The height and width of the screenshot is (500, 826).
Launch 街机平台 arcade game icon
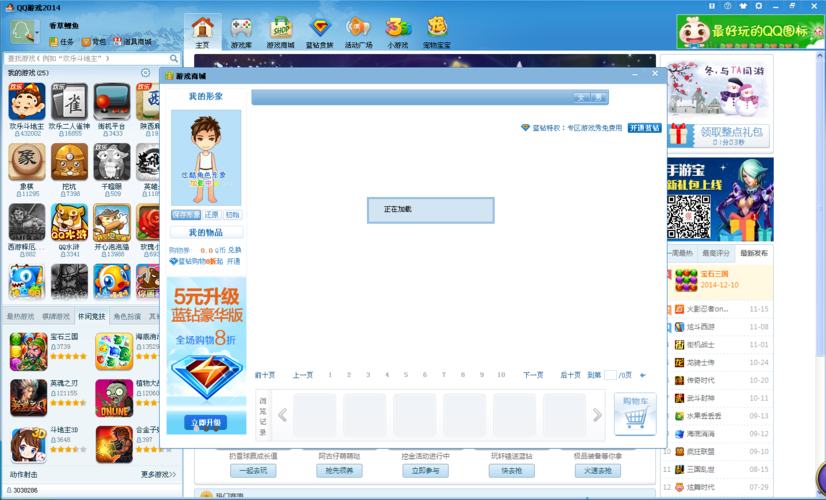112,101
